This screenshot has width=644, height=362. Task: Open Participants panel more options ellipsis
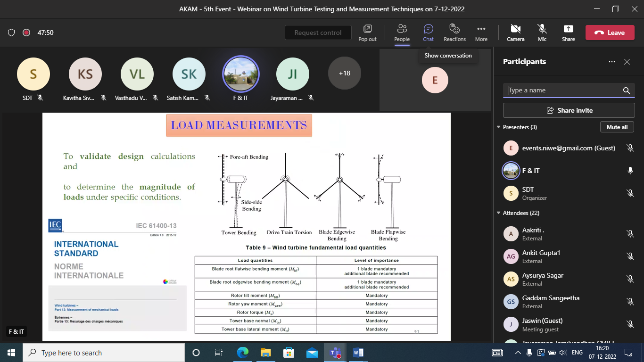tap(612, 62)
